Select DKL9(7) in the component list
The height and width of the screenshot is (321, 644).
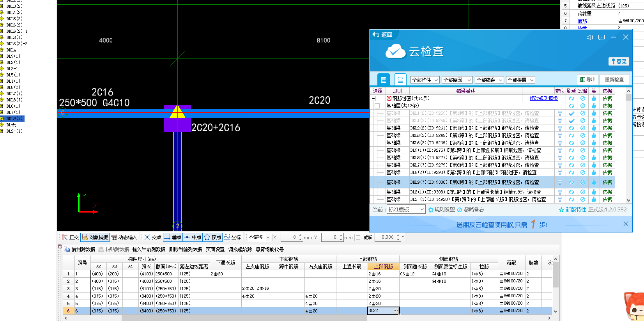click(x=14, y=119)
